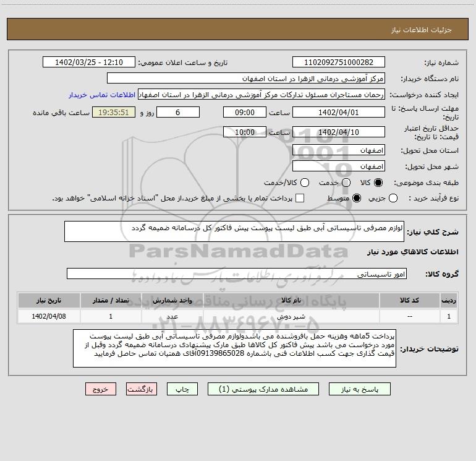The height and width of the screenshot is (461, 476).
Task: Click the goods group field امور تاسیساتی
Action: tap(237, 274)
